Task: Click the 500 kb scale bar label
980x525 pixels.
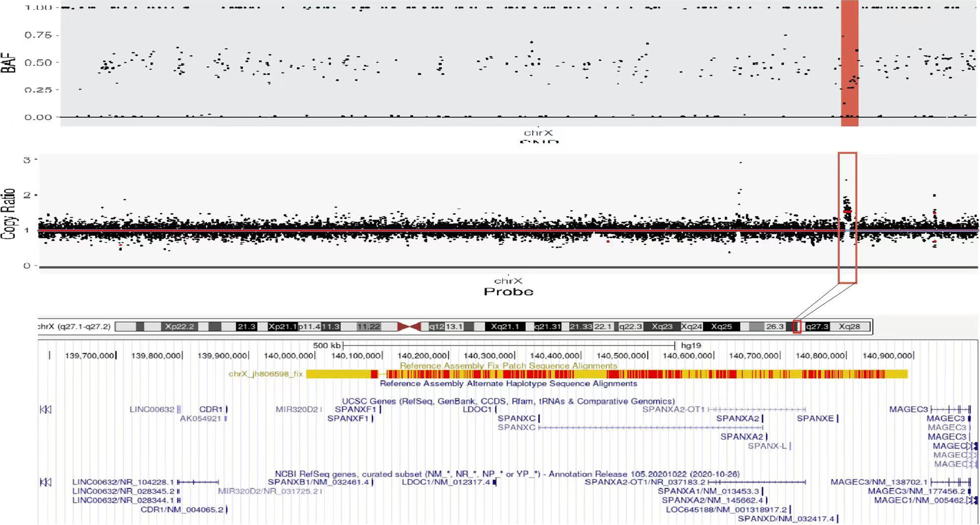Action: [x=326, y=345]
